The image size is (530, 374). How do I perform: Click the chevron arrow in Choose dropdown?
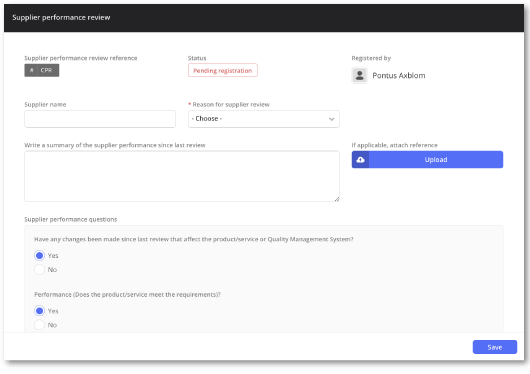[331, 119]
